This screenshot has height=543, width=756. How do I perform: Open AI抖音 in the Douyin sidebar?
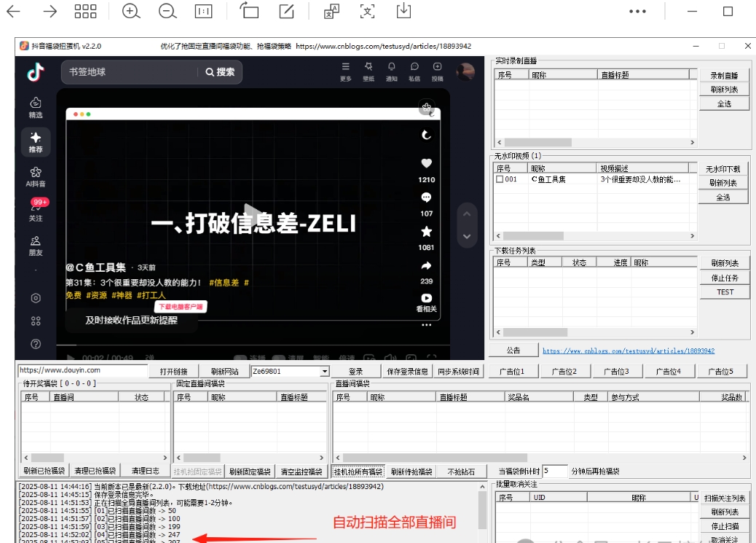(36, 177)
